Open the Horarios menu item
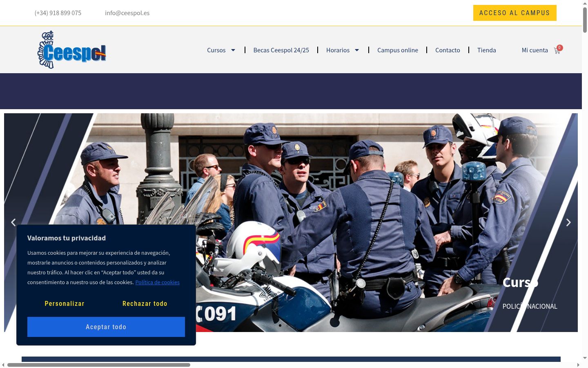The image size is (588, 368). point(338,50)
